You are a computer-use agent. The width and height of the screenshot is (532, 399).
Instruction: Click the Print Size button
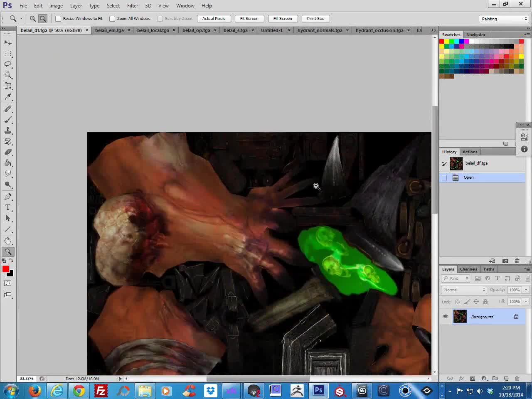pos(315,18)
